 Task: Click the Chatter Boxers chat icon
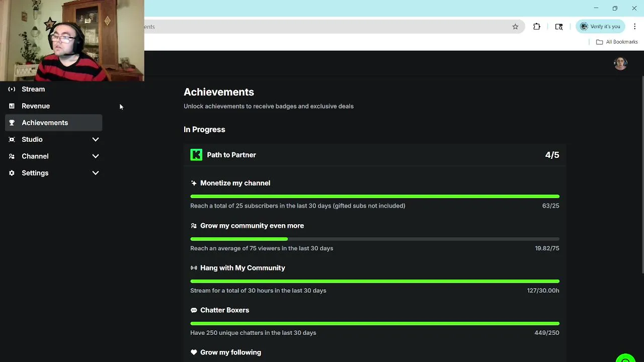click(x=194, y=310)
